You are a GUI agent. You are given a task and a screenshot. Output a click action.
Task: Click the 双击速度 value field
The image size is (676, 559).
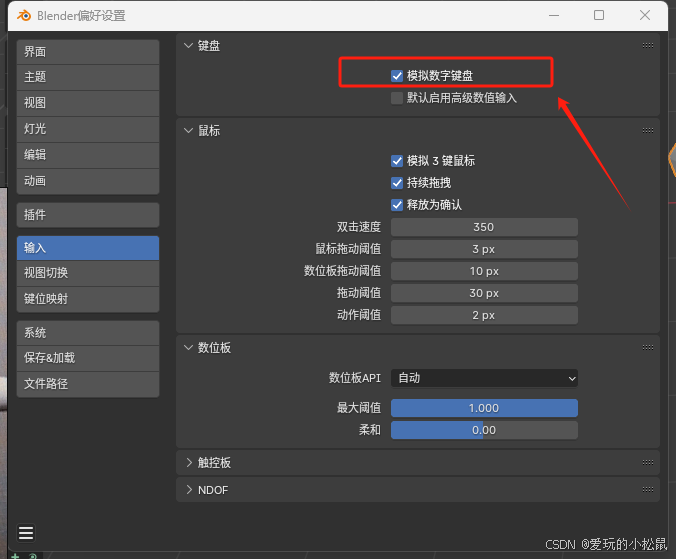[x=484, y=227]
